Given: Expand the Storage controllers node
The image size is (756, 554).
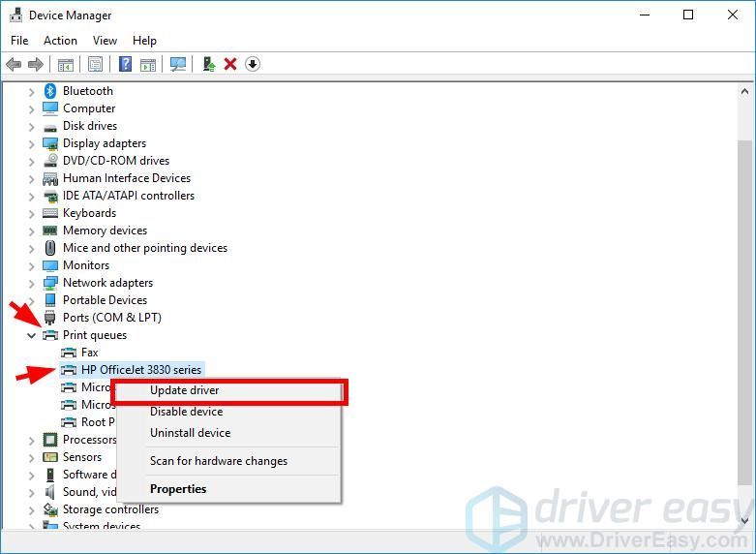Looking at the screenshot, I should [x=31, y=510].
